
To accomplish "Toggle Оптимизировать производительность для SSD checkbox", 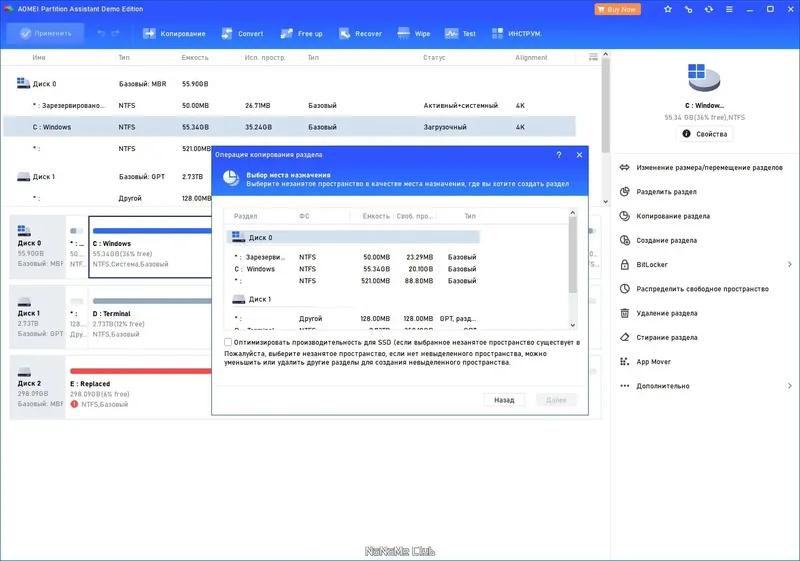I will point(228,342).
